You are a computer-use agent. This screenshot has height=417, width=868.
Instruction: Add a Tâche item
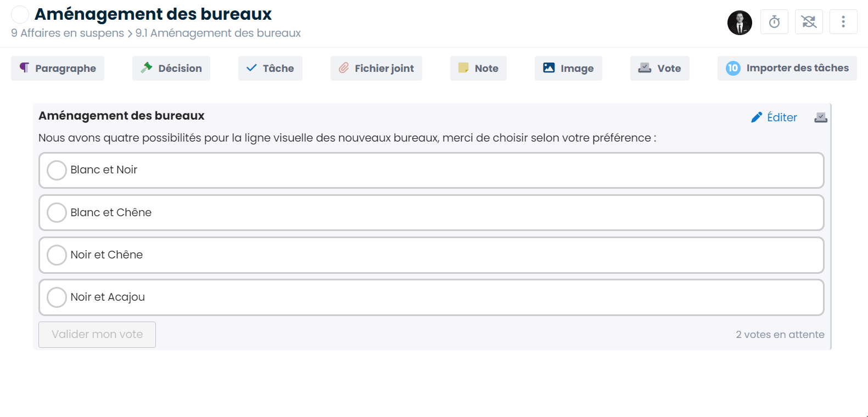[x=270, y=68]
